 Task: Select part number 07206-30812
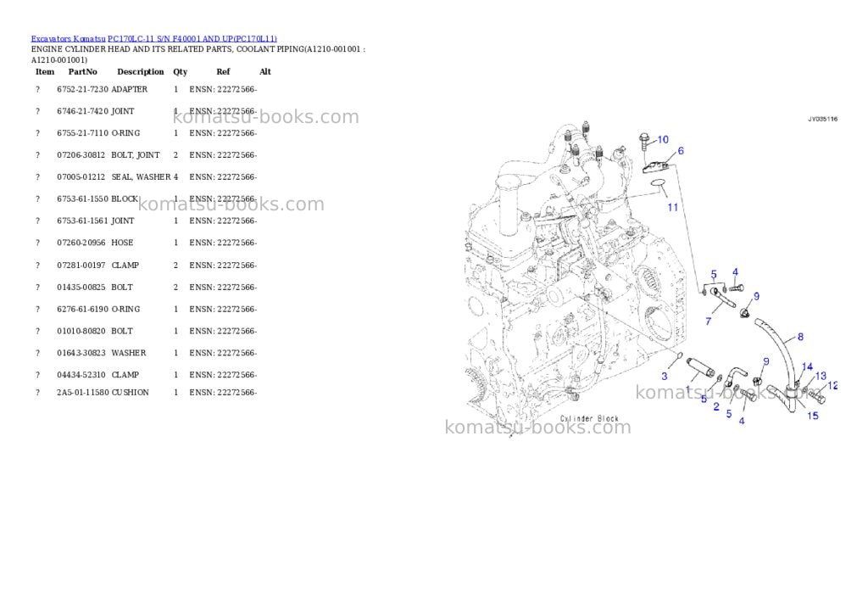[x=81, y=155]
